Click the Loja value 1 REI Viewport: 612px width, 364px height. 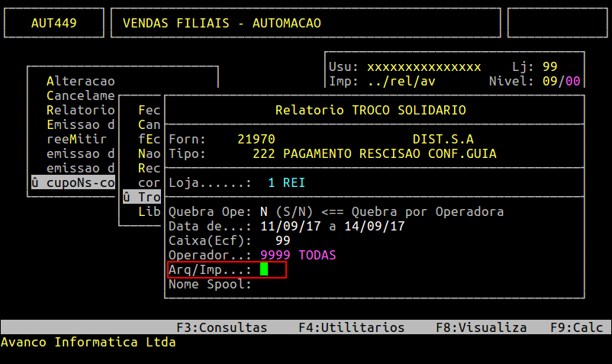click(x=286, y=183)
